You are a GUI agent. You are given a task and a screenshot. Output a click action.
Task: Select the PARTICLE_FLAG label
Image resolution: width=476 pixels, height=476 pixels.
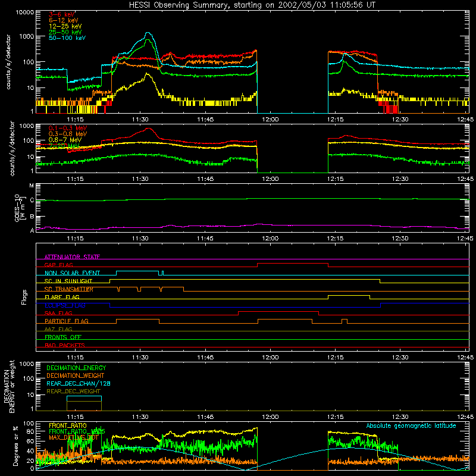pos(67,321)
